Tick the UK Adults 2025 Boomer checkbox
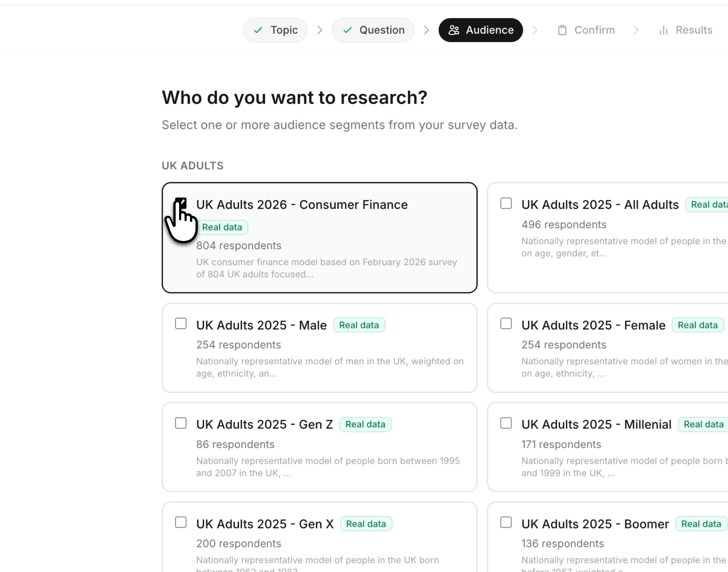The width and height of the screenshot is (728, 572). 506,523
